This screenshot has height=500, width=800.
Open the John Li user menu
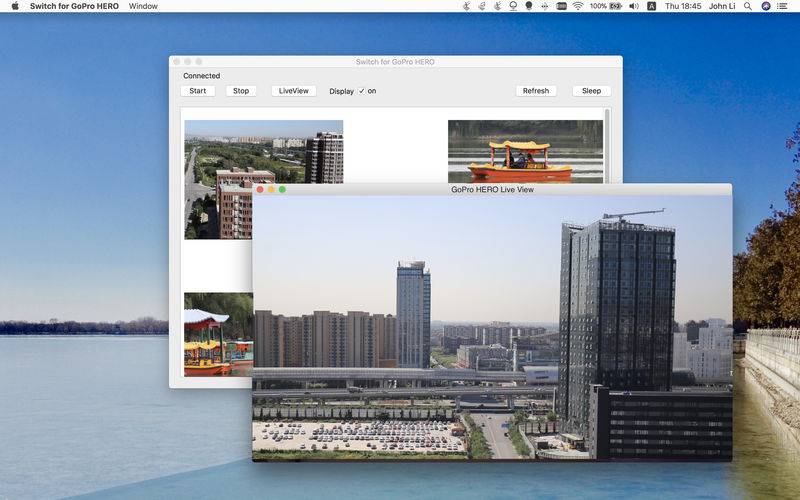722,6
